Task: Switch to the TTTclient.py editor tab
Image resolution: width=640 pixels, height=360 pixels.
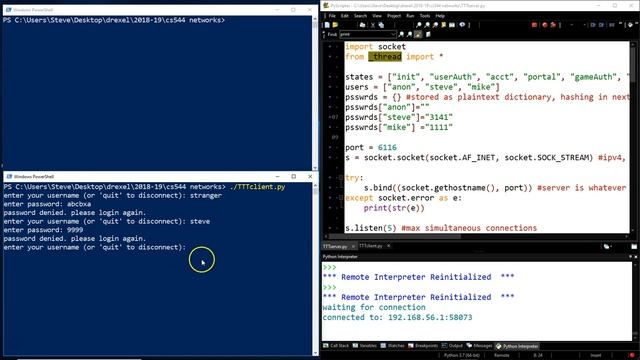Action: coord(371,246)
